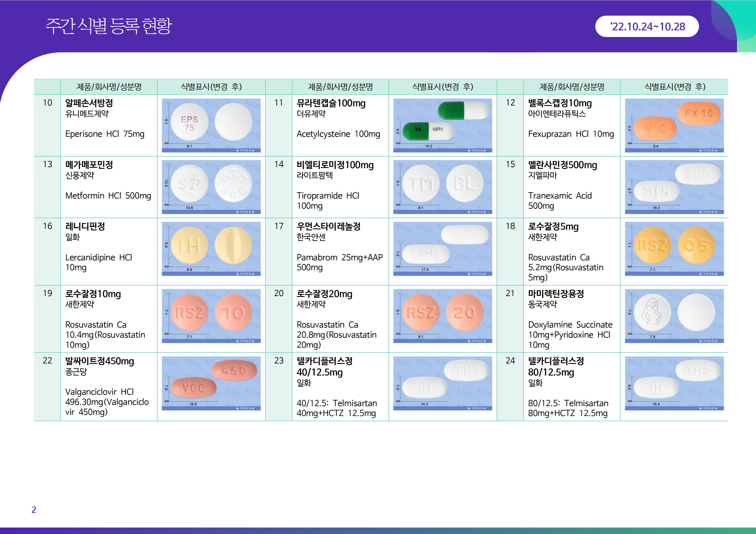
Task: Select product name 알페손서방정
Action: click(x=89, y=103)
